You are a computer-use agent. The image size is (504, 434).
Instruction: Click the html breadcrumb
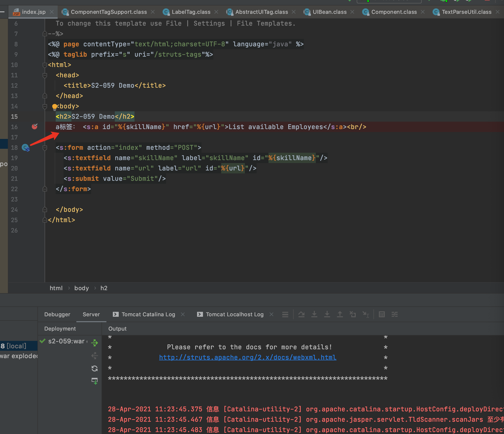pos(56,288)
